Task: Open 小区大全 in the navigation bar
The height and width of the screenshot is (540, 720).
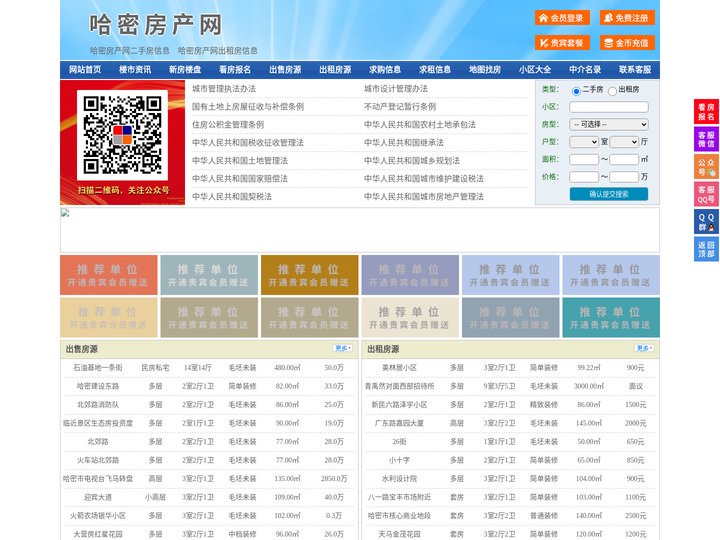Action: pyautogui.click(x=535, y=69)
